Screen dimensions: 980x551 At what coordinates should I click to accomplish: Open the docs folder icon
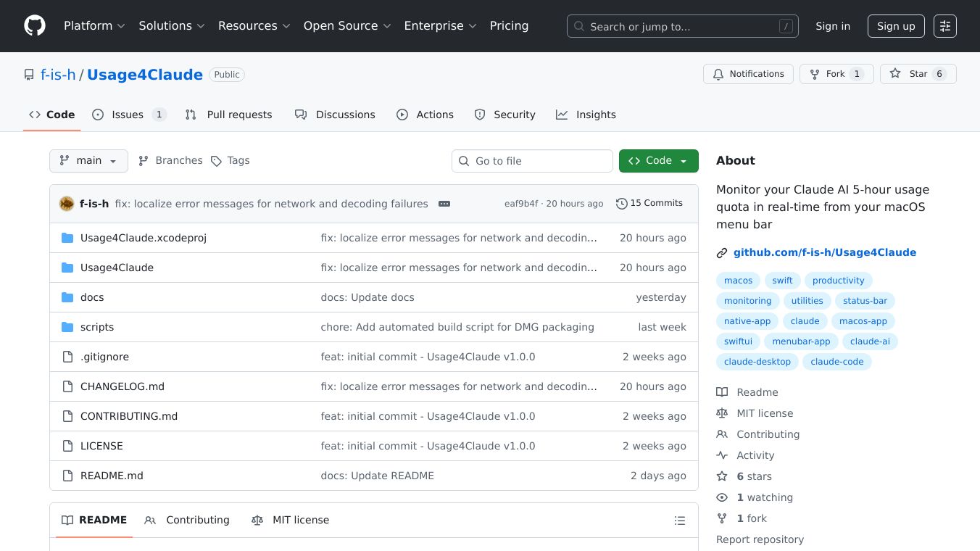pyautogui.click(x=67, y=297)
